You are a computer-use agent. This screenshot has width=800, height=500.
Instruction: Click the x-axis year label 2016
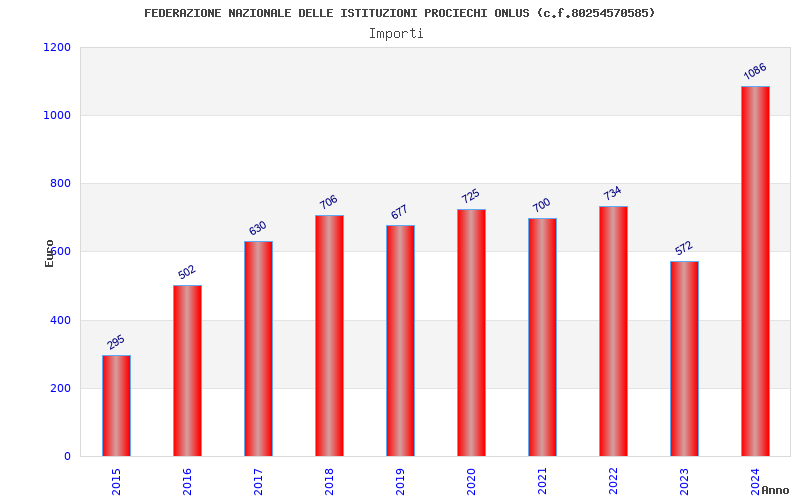click(x=187, y=482)
